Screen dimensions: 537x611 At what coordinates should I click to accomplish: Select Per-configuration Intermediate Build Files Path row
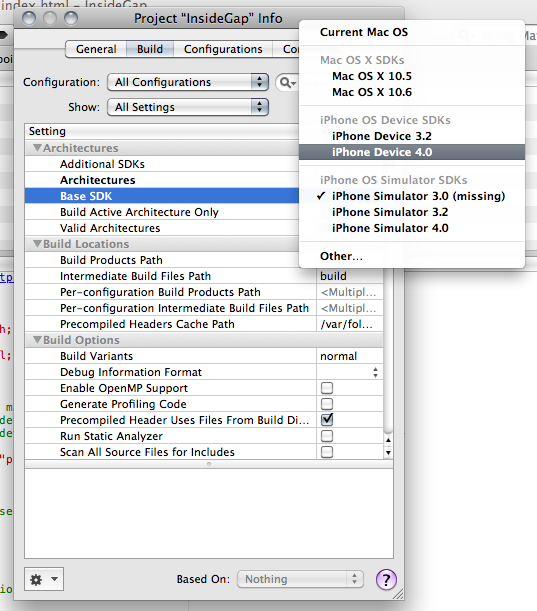point(204,308)
